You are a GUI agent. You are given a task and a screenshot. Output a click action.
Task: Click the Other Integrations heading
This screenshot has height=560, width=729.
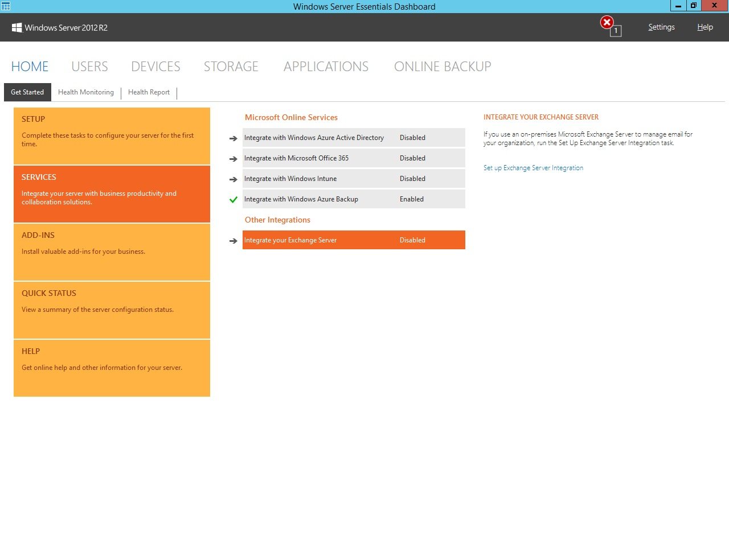coord(277,220)
